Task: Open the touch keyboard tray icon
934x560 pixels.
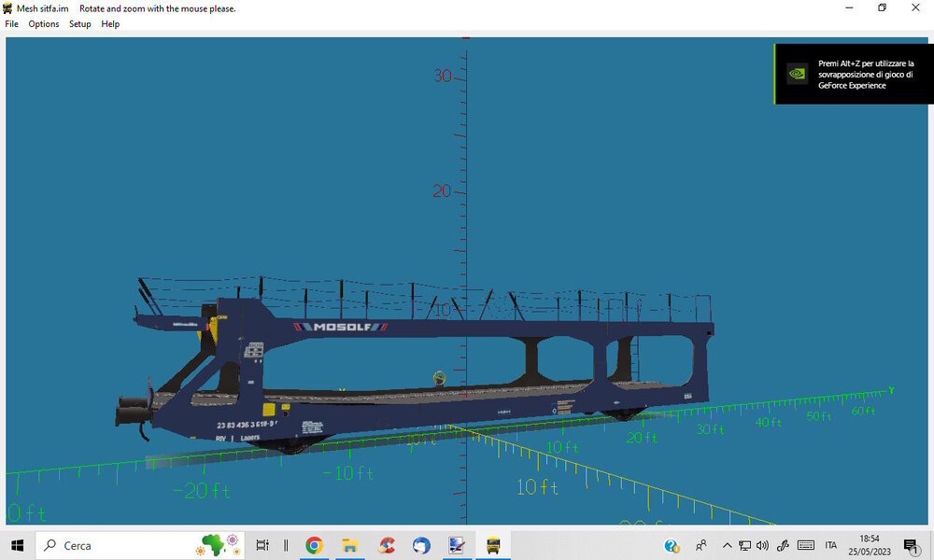Action: tap(805, 545)
